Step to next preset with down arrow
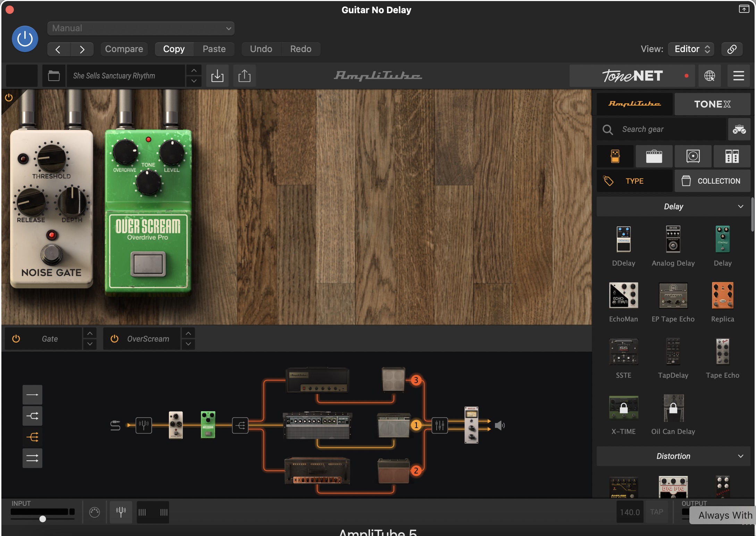The height and width of the screenshot is (536, 756). pos(194,81)
